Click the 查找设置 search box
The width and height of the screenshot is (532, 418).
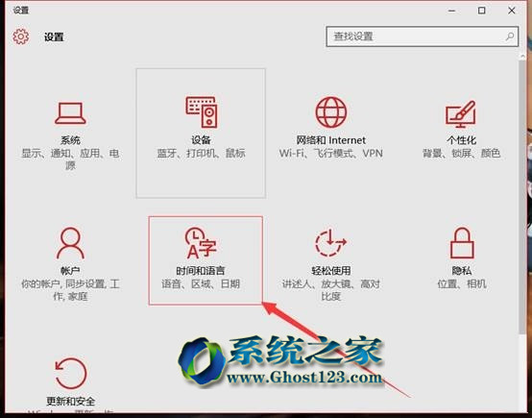click(x=423, y=37)
